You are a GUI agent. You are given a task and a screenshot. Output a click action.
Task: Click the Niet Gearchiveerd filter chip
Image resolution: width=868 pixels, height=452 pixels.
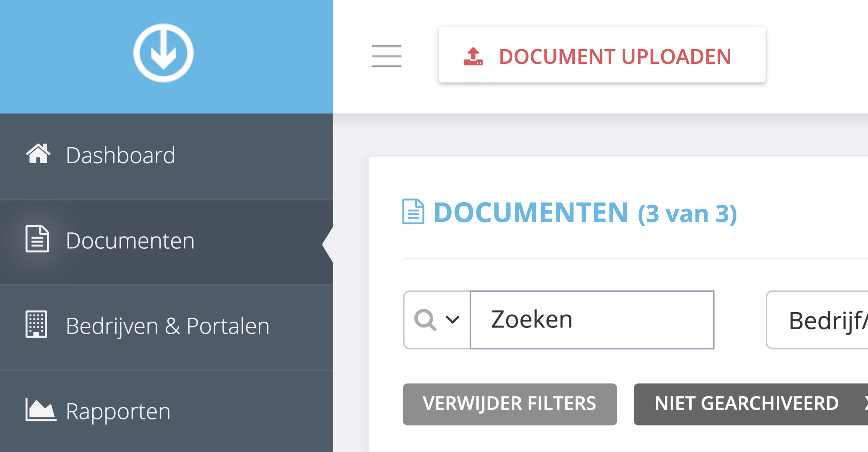[751, 404]
